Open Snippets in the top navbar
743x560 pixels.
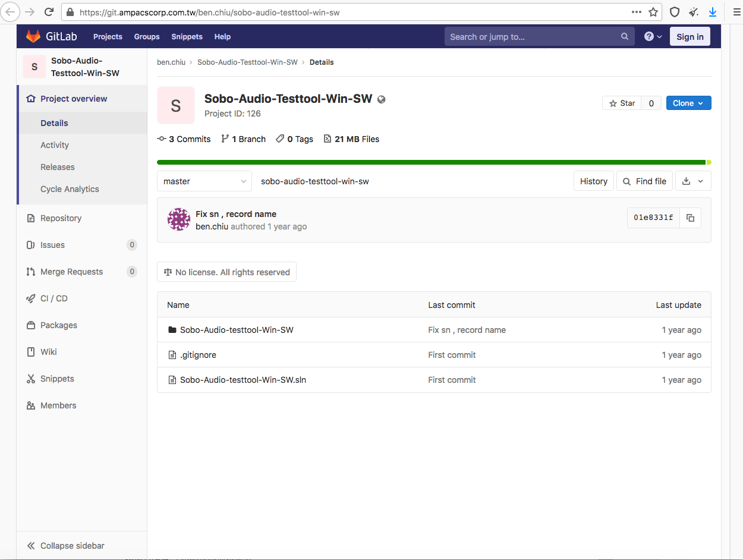[x=187, y=36]
